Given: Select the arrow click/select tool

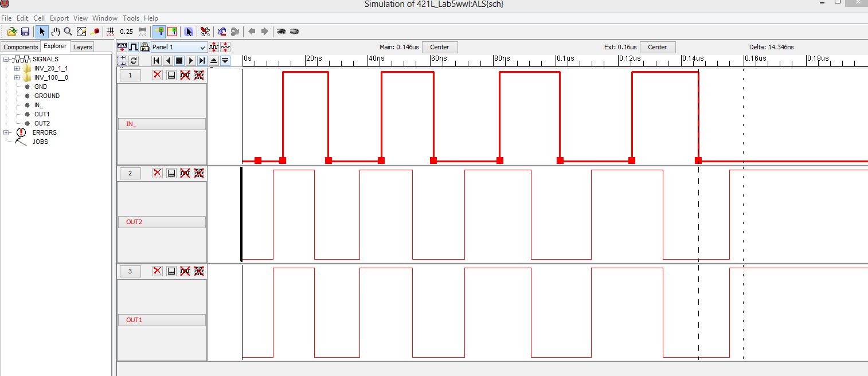Looking at the screenshot, I should 42,32.
